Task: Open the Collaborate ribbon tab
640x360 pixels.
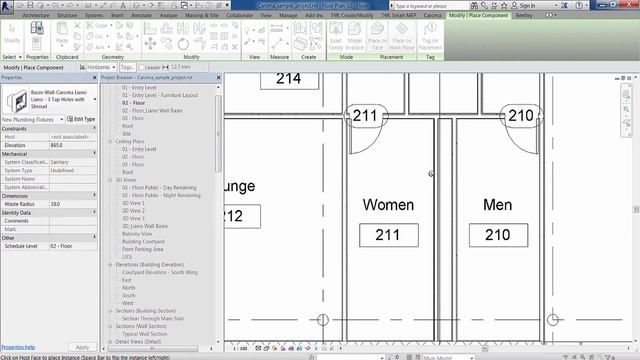Action: coord(239,15)
